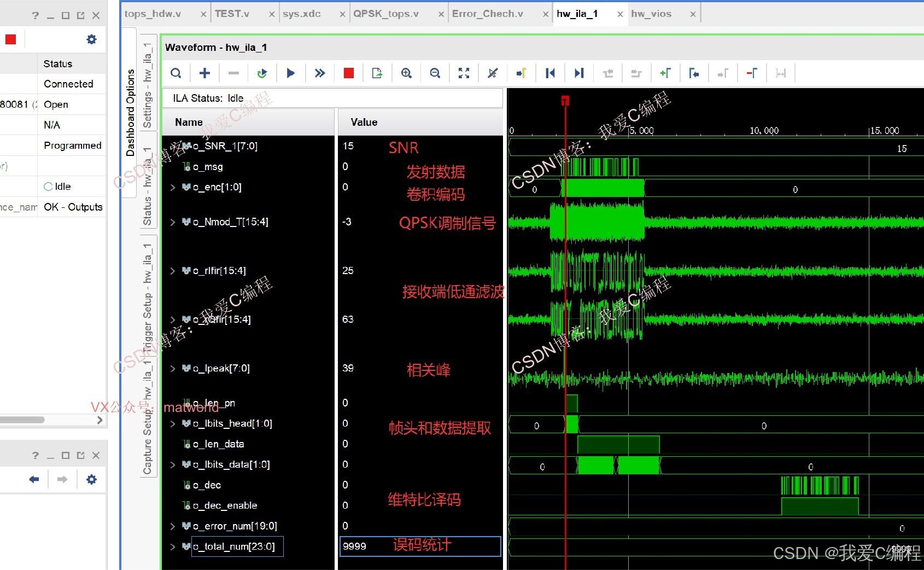Screen dimensions: 924x570
Task: Open the waveform search with magnifier icon
Action: tap(176, 73)
